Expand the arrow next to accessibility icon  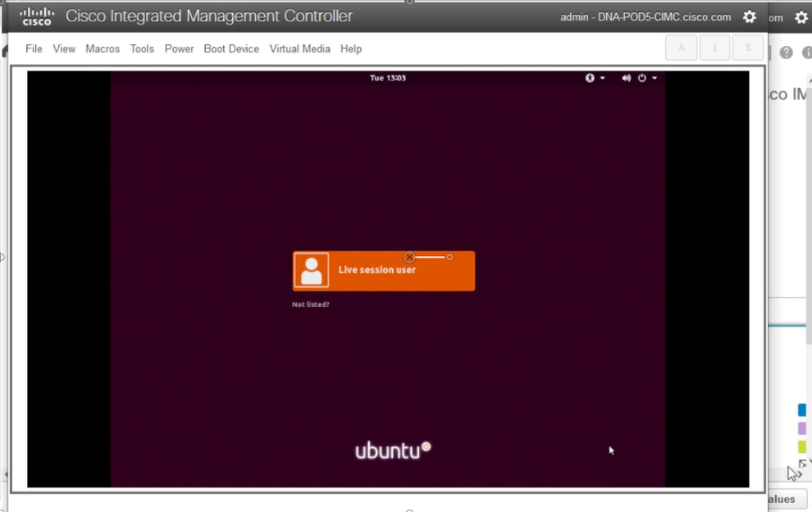(602, 78)
